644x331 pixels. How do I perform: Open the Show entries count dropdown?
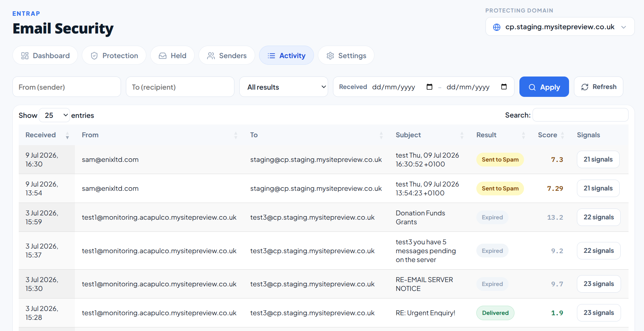coord(54,115)
